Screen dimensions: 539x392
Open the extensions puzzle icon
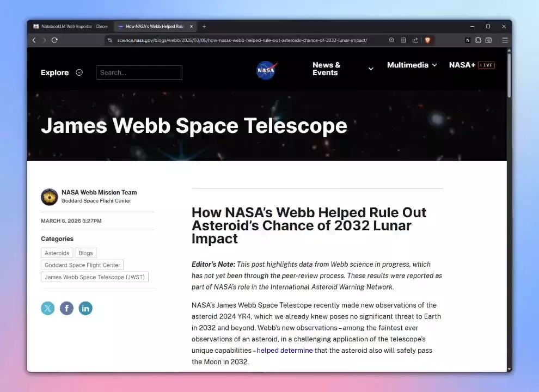478,40
